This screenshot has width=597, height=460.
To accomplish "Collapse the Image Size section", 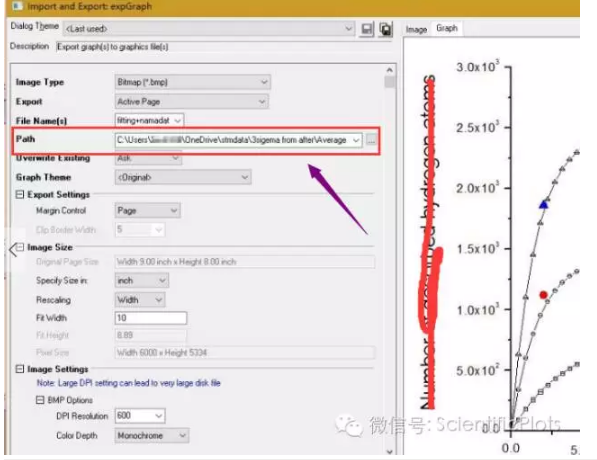I will click(x=20, y=247).
